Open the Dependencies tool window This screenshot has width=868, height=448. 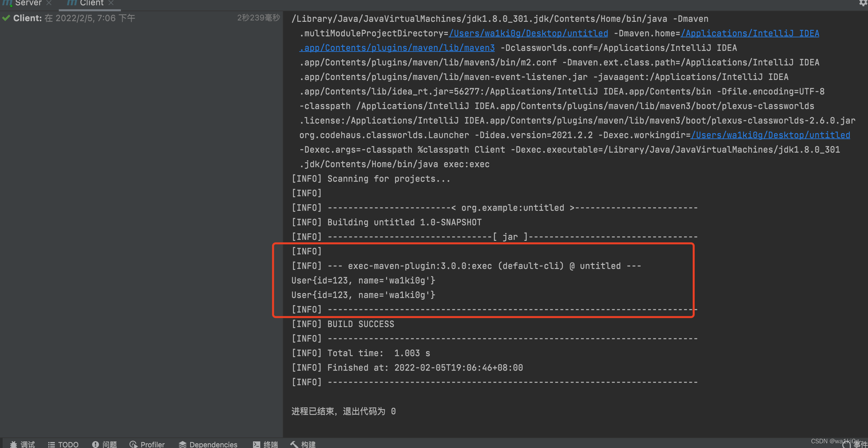click(x=208, y=444)
